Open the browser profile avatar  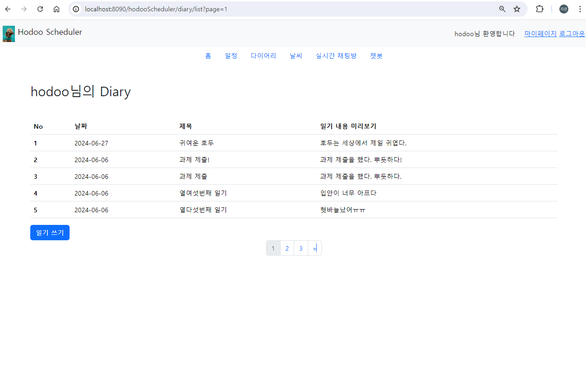pyautogui.click(x=564, y=9)
